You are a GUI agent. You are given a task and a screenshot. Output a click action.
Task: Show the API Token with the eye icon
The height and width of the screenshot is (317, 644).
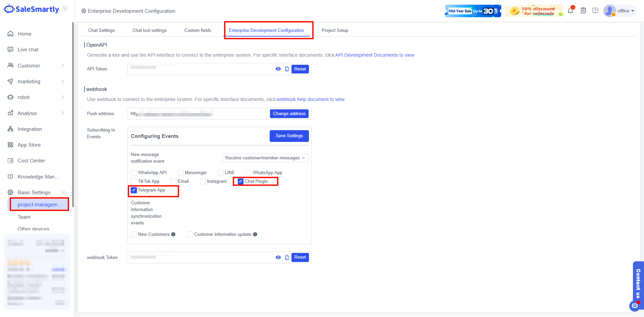[278, 69]
